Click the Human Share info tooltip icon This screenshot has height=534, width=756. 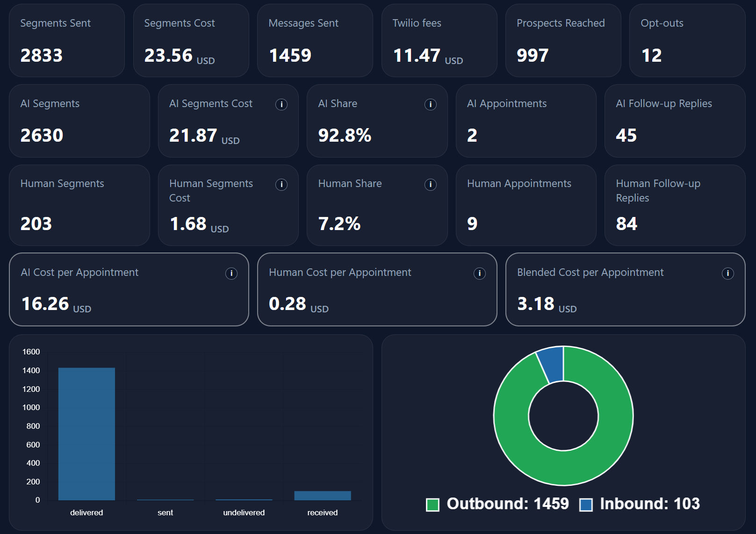point(431,185)
